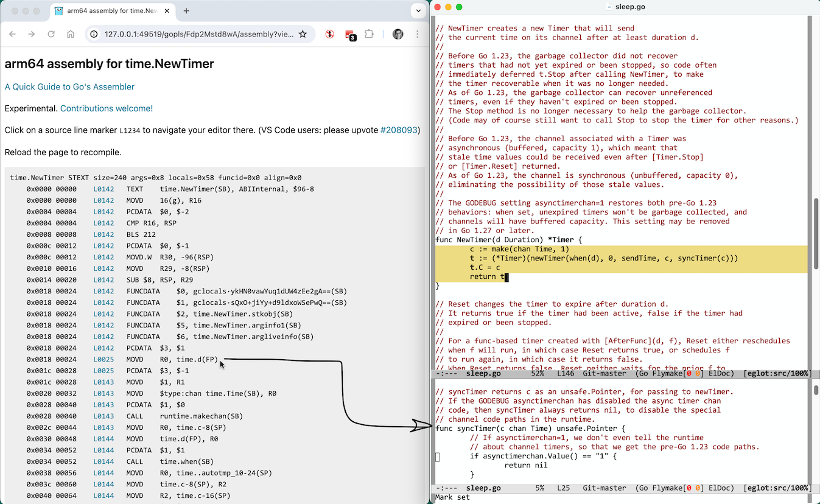This screenshot has height=504, width=820.
Task: Click the crossed-arrows scroll-blocking extension icon
Action: pyautogui.click(x=329, y=35)
